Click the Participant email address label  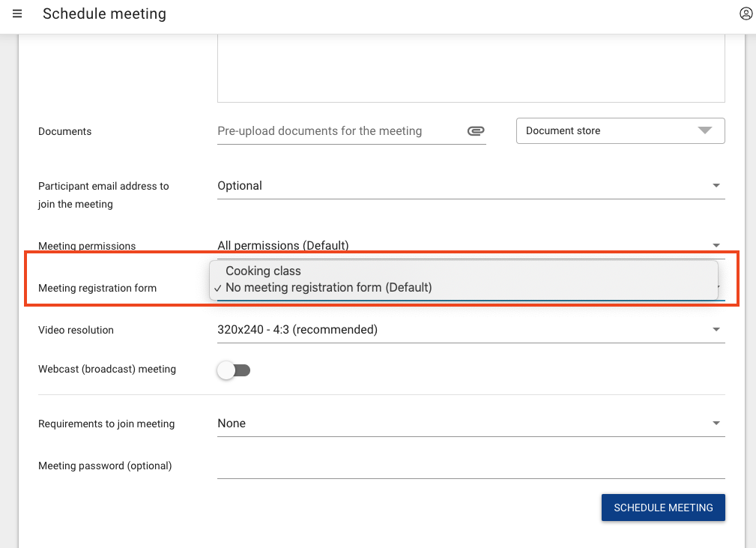(103, 195)
